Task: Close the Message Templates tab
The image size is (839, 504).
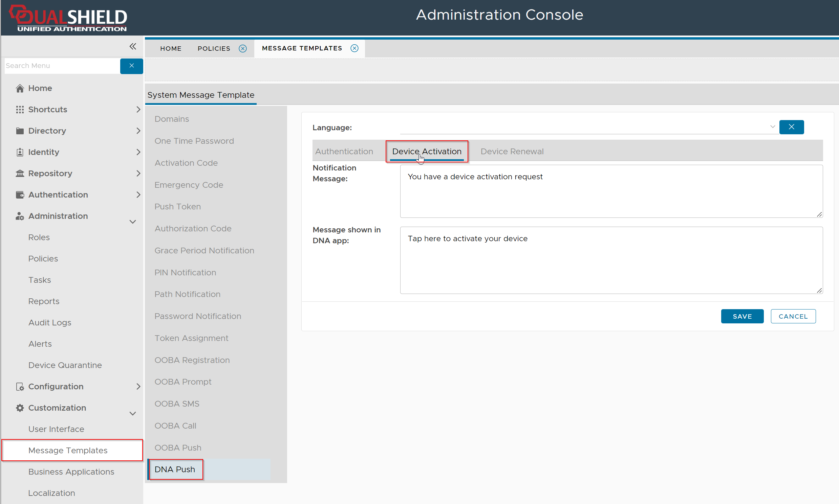Action: (354, 48)
